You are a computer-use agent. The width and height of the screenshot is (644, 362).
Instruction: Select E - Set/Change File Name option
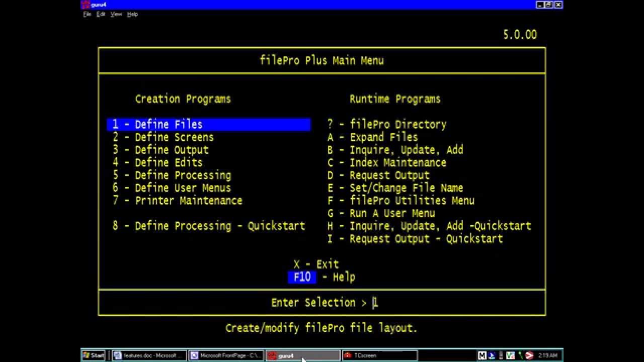point(395,188)
